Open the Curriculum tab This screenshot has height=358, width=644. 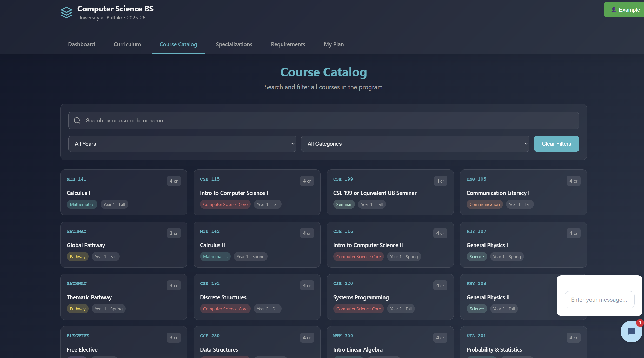(127, 44)
